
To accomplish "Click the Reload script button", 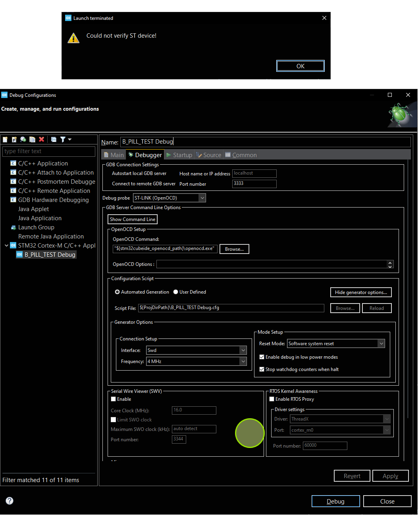I will [377, 308].
